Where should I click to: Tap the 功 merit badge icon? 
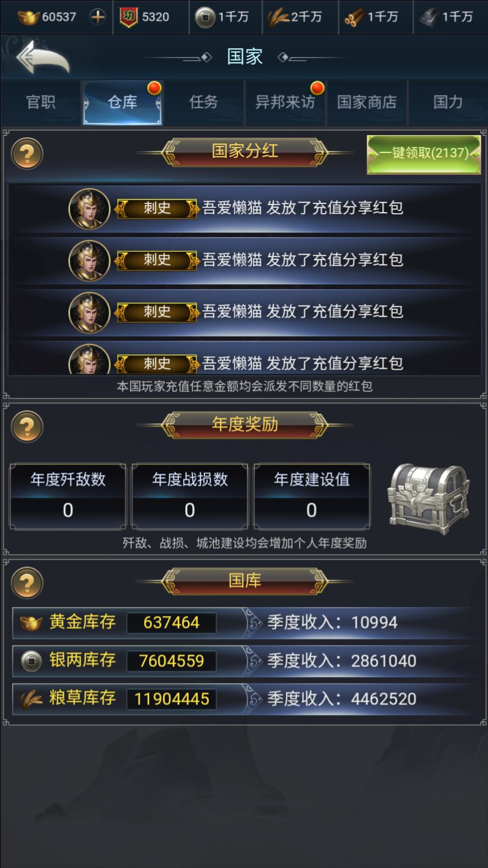(x=129, y=17)
